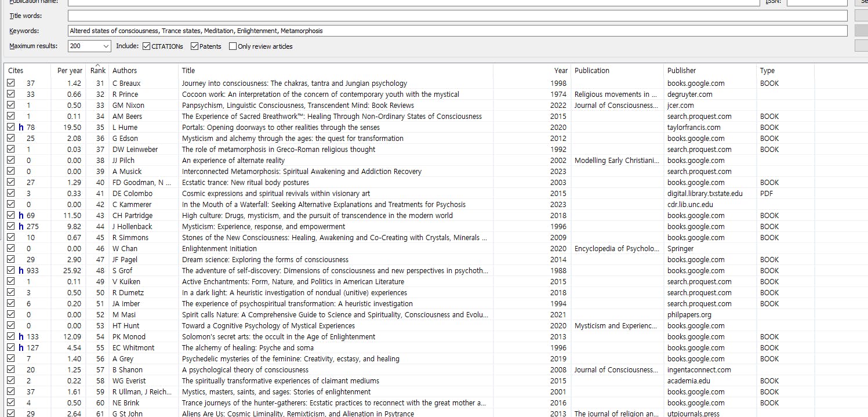Enable Only review articles checkbox
Screen dimensions: 868x417
tap(233, 46)
